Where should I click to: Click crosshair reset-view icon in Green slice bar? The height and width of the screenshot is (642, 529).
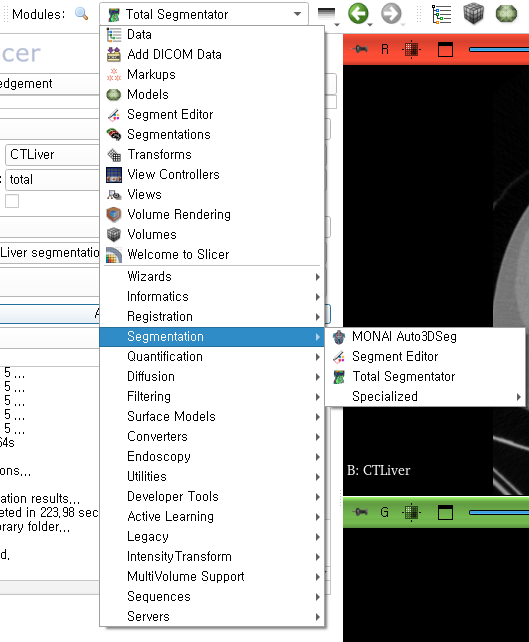coord(411,513)
